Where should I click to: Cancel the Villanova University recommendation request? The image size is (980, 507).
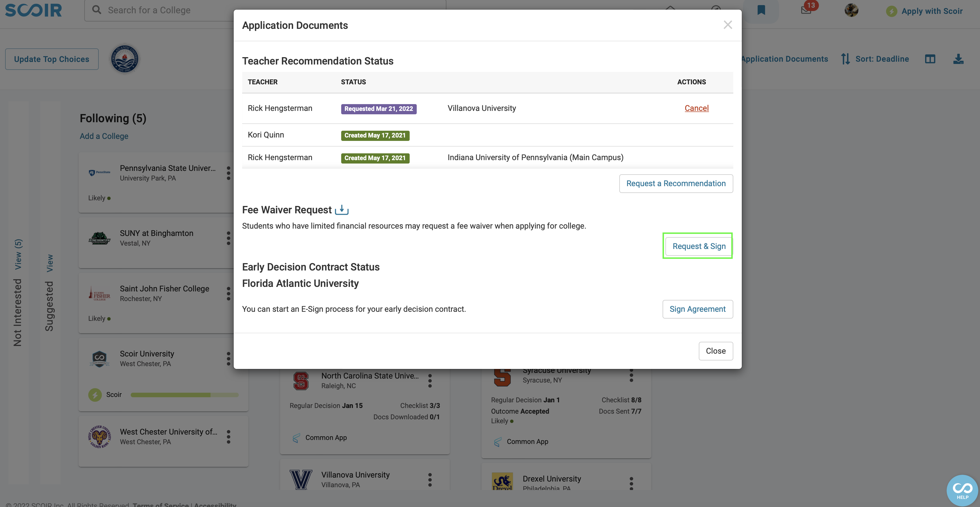click(696, 108)
